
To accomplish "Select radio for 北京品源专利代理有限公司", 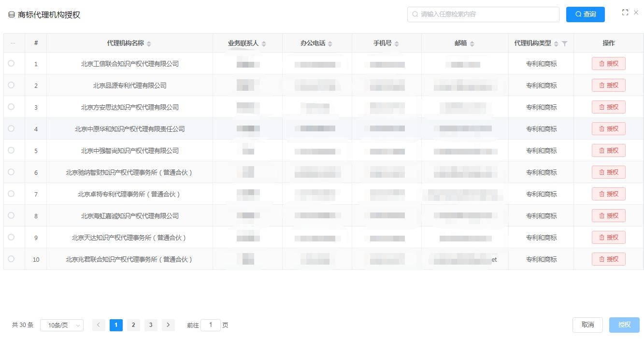I will (11, 85).
